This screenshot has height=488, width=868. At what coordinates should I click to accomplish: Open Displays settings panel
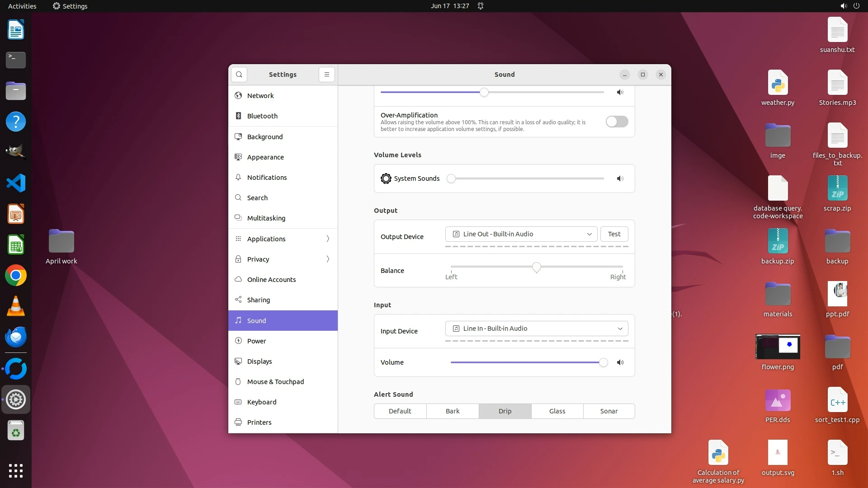pos(259,361)
